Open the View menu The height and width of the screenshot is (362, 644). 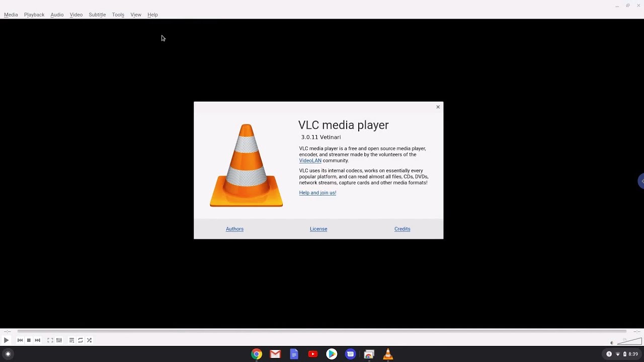point(136,15)
